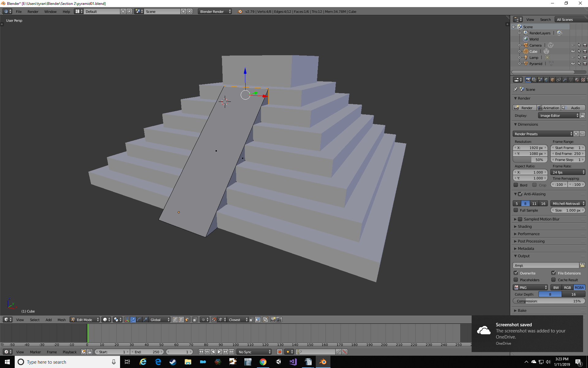Click the Animation render button
The height and width of the screenshot is (368, 588).
(x=549, y=108)
